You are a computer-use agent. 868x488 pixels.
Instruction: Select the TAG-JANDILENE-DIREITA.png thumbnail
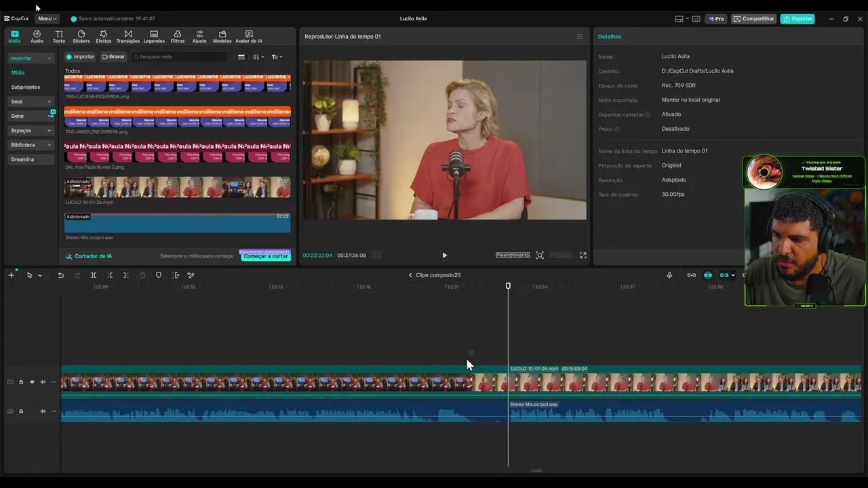[177, 117]
